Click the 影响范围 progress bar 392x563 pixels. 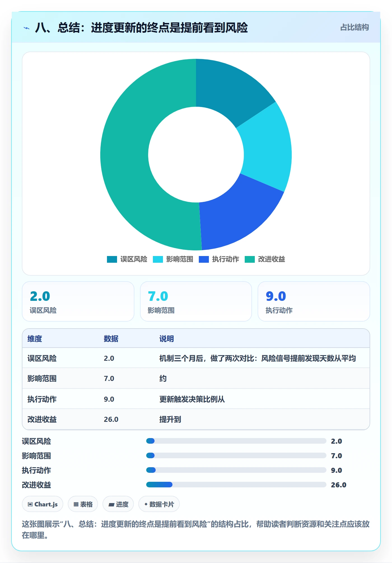pos(236,455)
